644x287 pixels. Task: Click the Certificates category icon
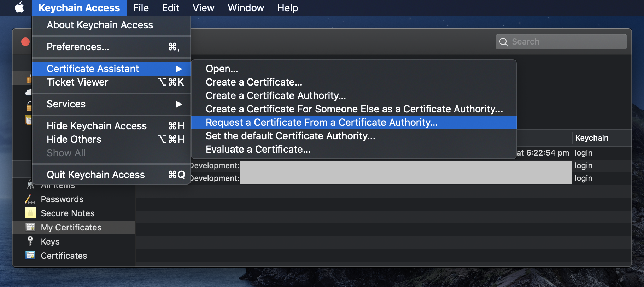coord(30,255)
